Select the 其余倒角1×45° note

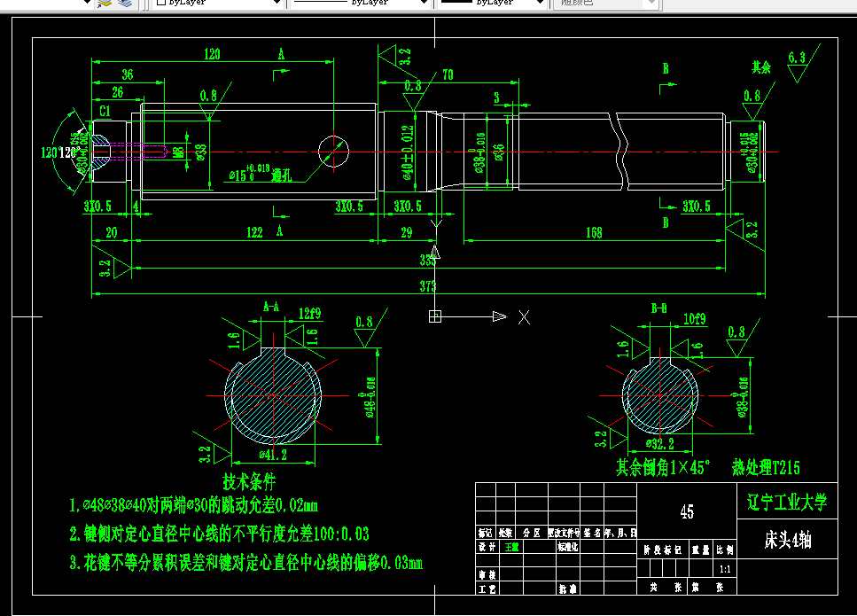(663, 467)
